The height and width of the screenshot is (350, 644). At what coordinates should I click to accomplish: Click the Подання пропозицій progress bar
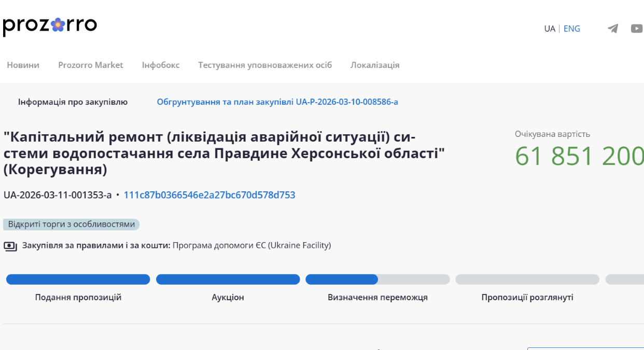point(78,279)
